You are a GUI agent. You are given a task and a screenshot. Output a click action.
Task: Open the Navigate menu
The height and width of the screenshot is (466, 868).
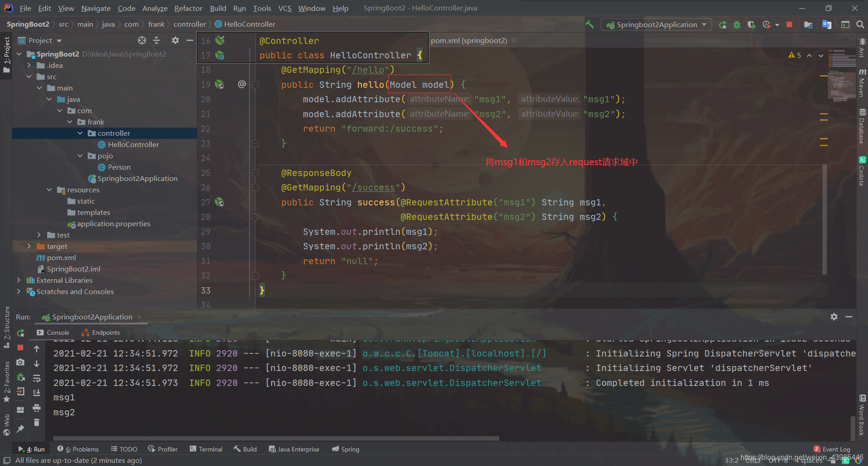[x=96, y=8]
